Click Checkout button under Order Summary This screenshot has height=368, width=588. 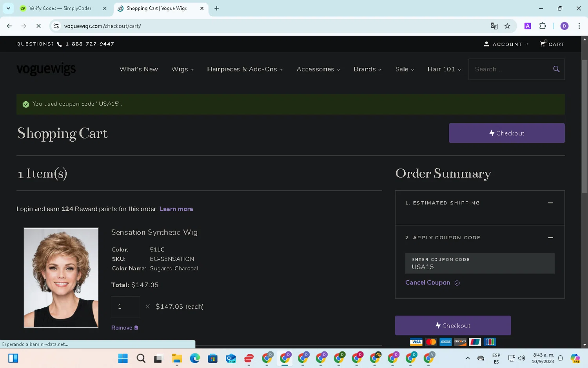coord(453,326)
